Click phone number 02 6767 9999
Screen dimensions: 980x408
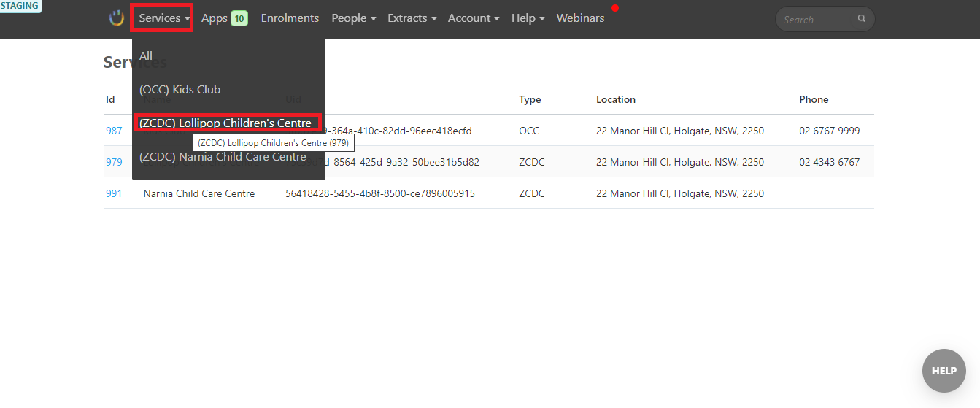pos(830,131)
